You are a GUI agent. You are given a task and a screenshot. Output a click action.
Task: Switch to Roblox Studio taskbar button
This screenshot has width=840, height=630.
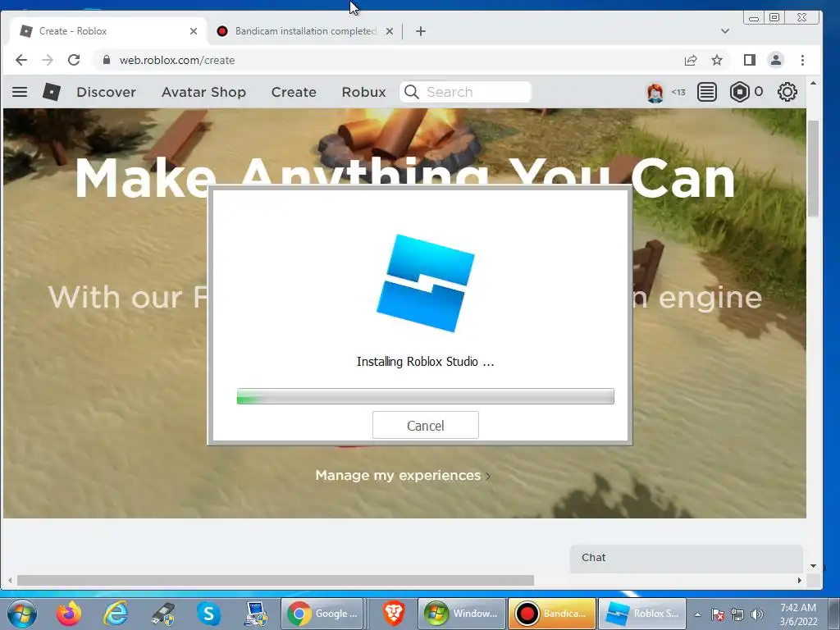(641, 614)
